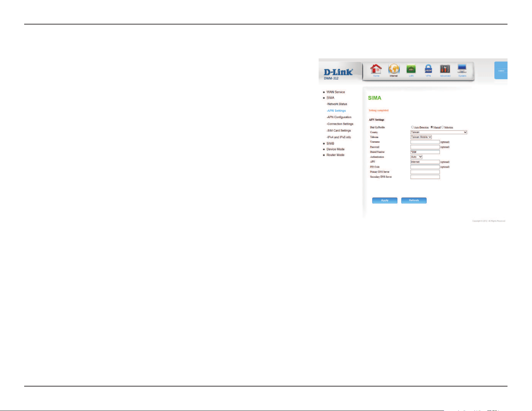Click the SIMA page heading
This screenshot has height=411, width=532.
pyautogui.click(x=375, y=98)
